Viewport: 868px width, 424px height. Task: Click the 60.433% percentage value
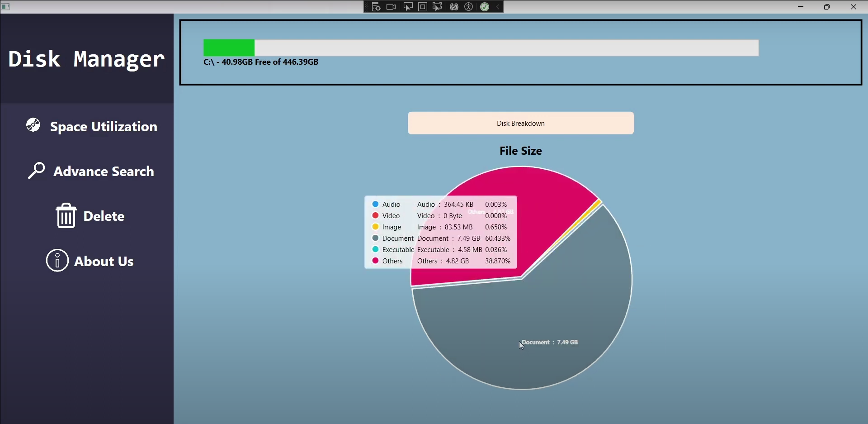pos(498,238)
